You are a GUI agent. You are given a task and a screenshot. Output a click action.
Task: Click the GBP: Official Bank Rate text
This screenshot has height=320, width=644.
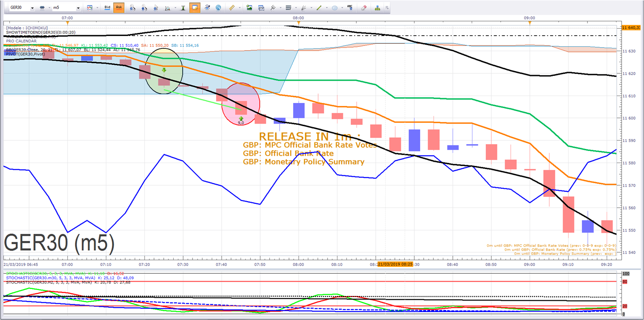click(x=288, y=154)
